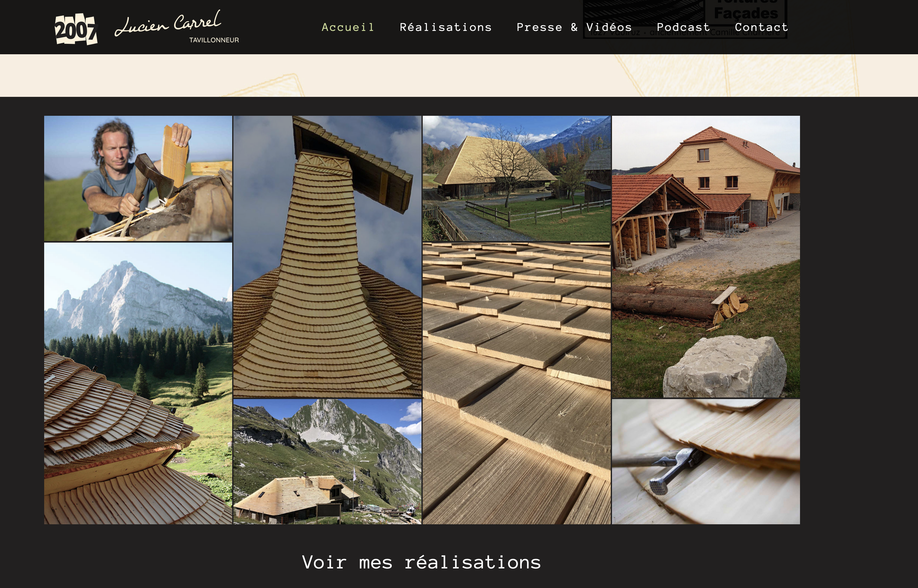Open photo of man with axe

click(138, 178)
